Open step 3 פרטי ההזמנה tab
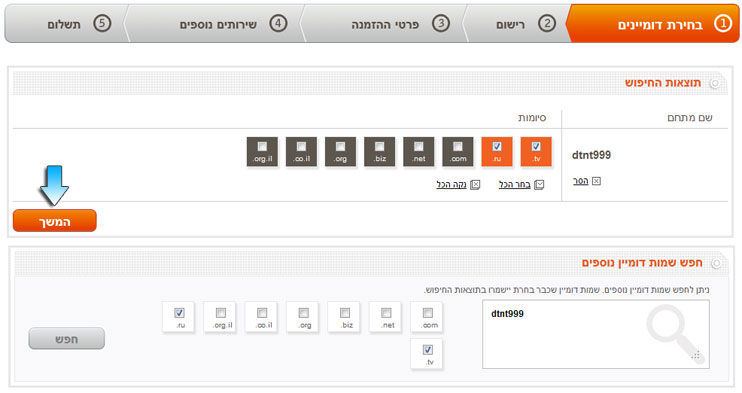The width and height of the screenshot is (742, 393). 384,24
